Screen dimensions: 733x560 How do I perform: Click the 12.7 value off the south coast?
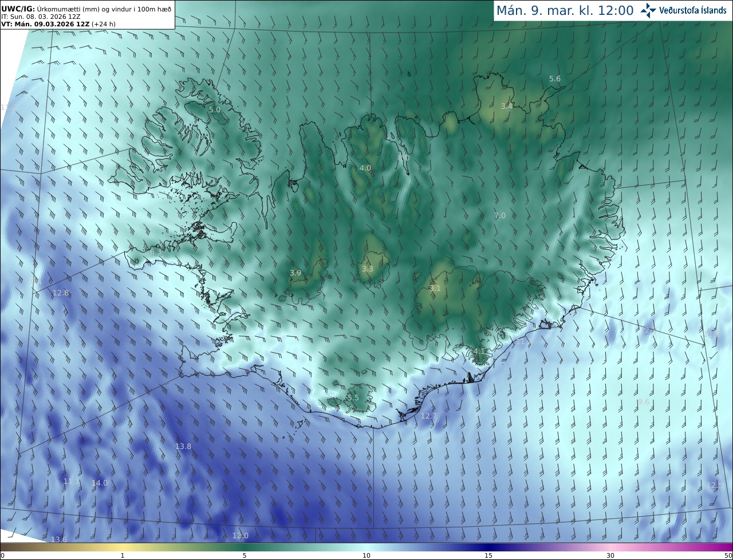pyautogui.click(x=429, y=416)
